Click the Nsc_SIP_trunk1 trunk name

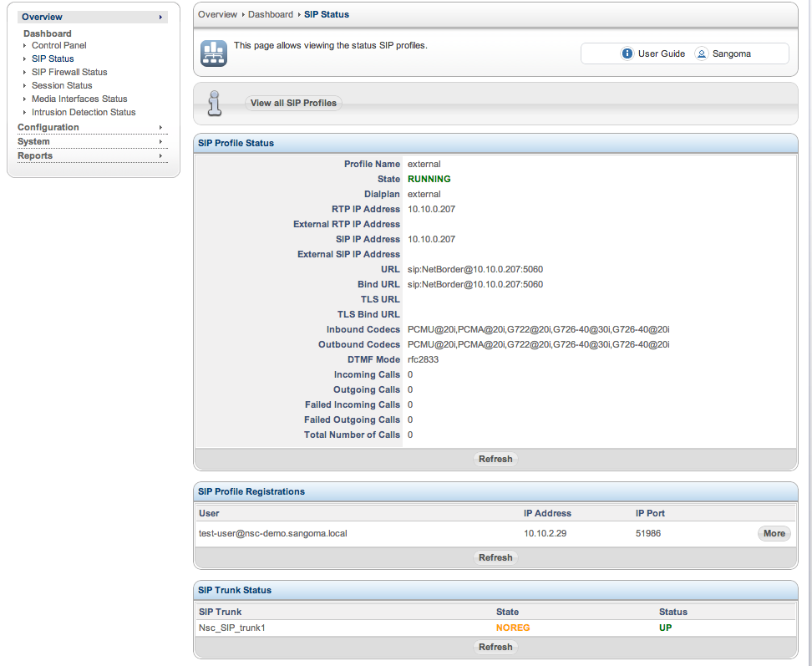(x=232, y=628)
